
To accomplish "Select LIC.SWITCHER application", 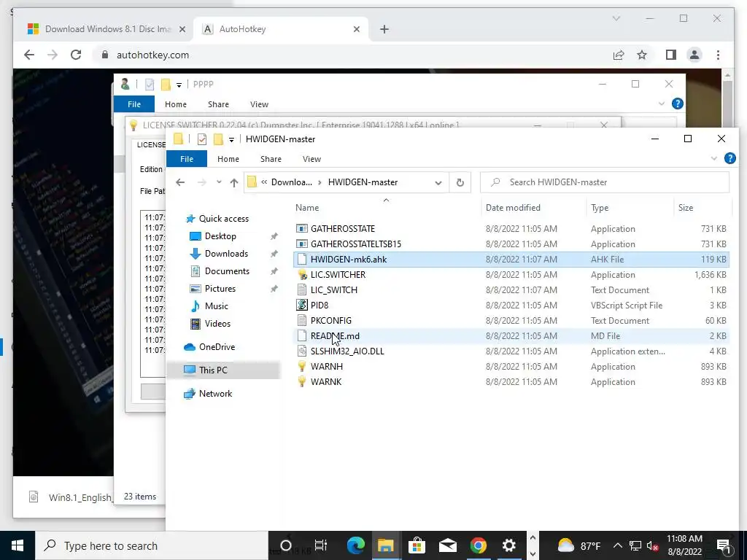I will [511, 274].
